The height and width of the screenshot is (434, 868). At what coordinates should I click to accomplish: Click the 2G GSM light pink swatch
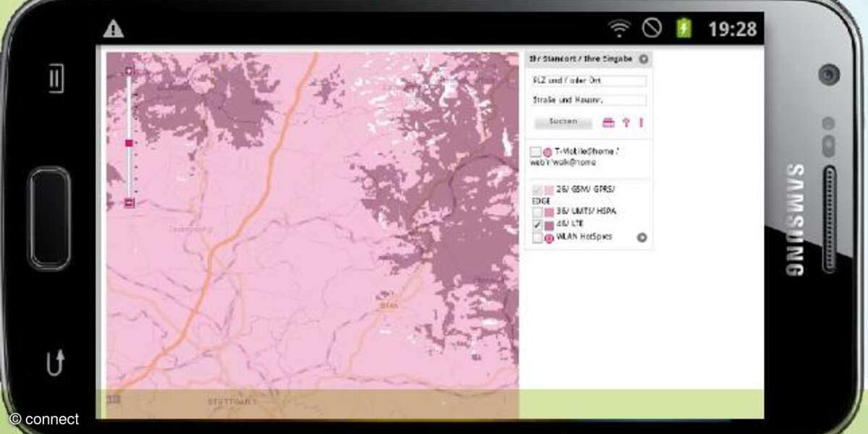pos(549,190)
